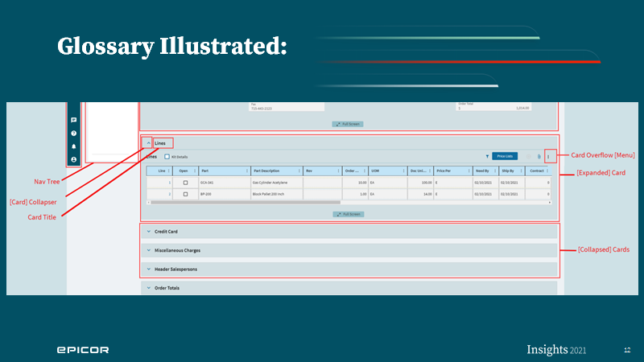Open the Contract column options menu

[547, 171]
